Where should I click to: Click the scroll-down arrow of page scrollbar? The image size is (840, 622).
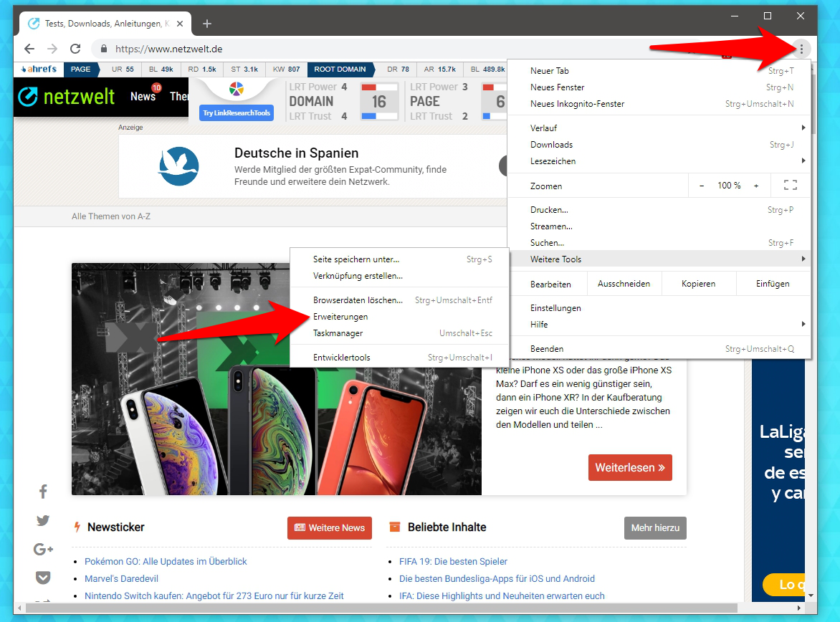click(811, 595)
